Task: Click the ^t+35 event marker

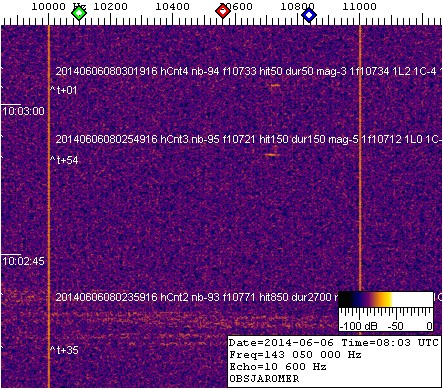Action: click(x=64, y=350)
